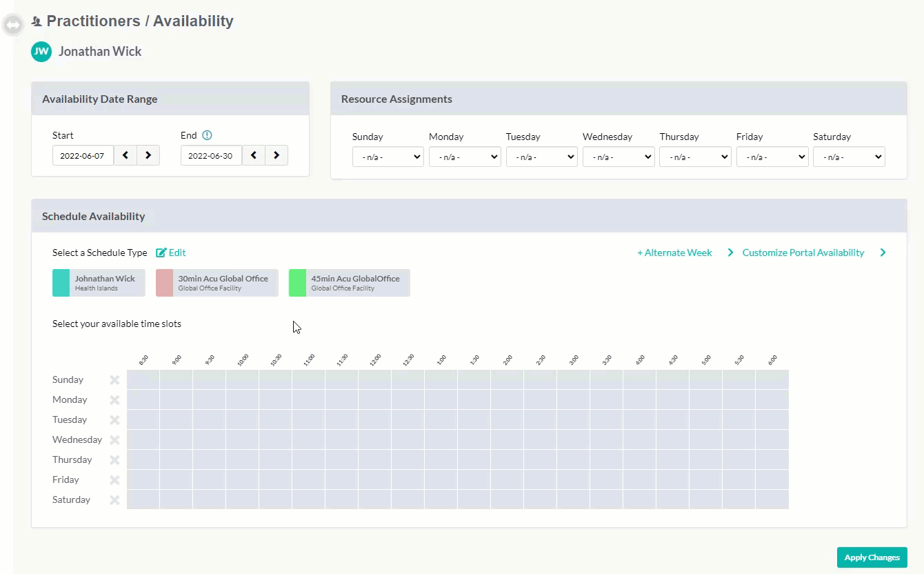
Task: Clear Sunday availability with X icon
Action: click(x=114, y=379)
